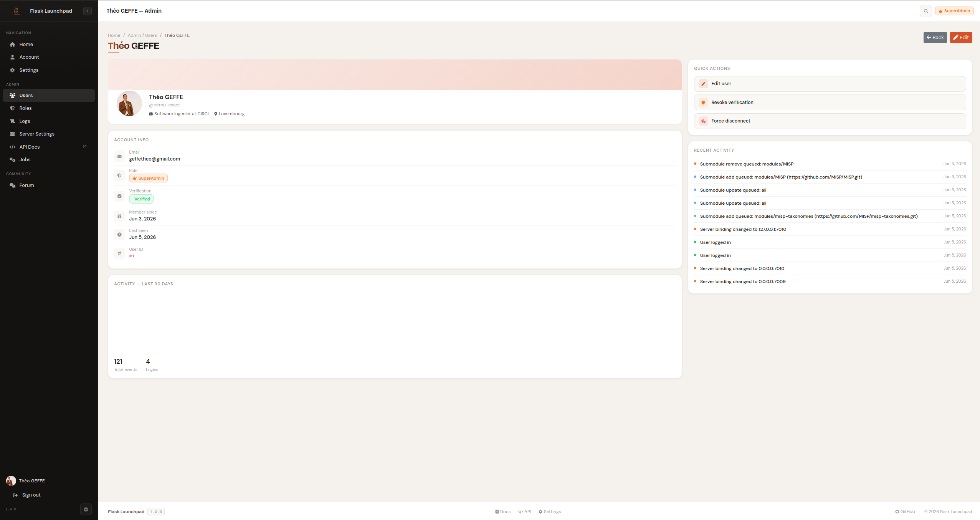Click the green Verified badge
Screen dimensions: 980x520
click(x=142, y=199)
